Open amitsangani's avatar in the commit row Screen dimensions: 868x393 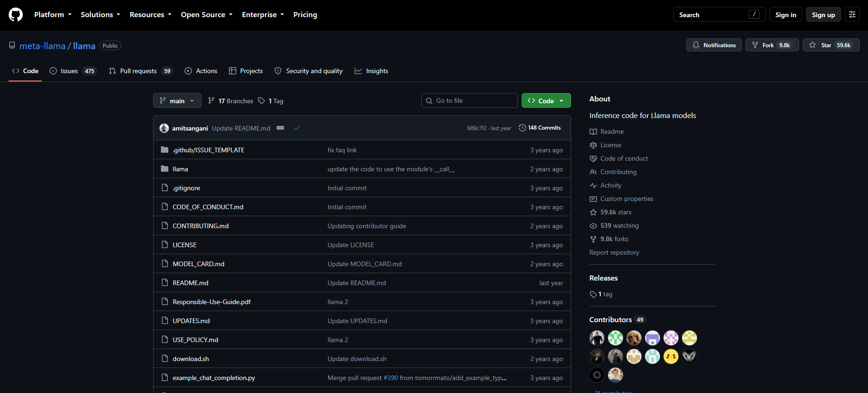tap(164, 128)
